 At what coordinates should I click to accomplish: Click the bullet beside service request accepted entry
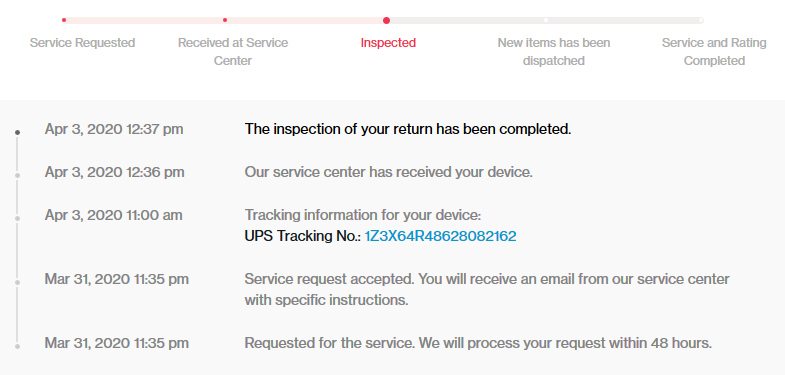[18, 282]
